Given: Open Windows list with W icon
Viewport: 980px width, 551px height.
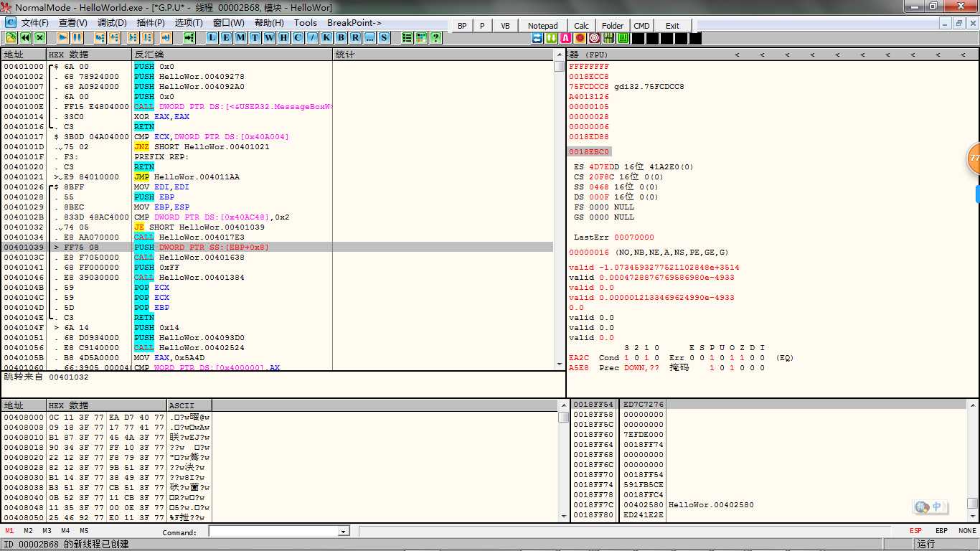Looking at the screenshot, I should 270,37.
